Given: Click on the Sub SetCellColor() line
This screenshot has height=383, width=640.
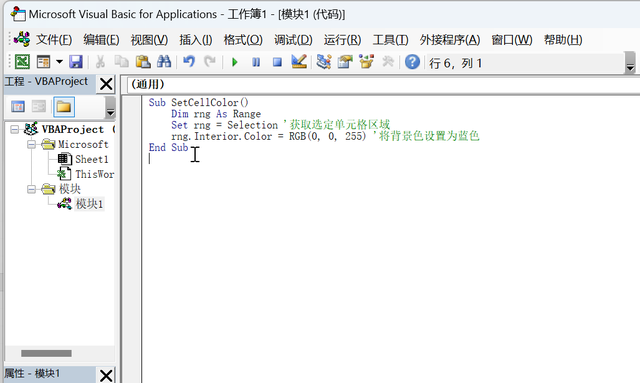Looking at the screenshot, I should [x=198, y=102].
